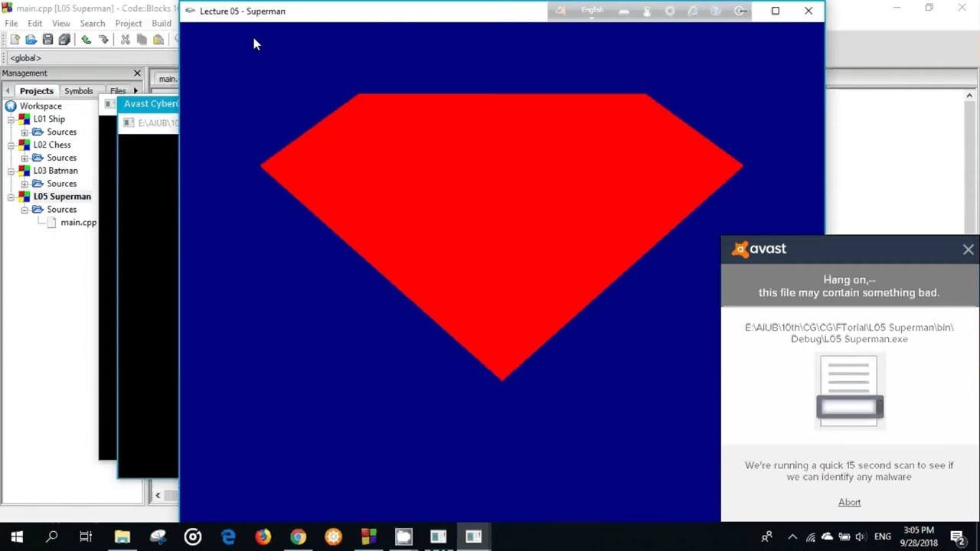Click the taskbar search magnifier icon

(52, 536)
